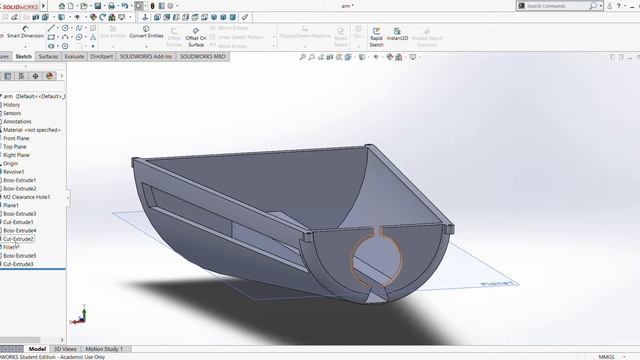The width and height of the screenshot is (640, 360).
Task: Click Zoom to Fit in the heads-up toolbar
Action: point(302,57)
